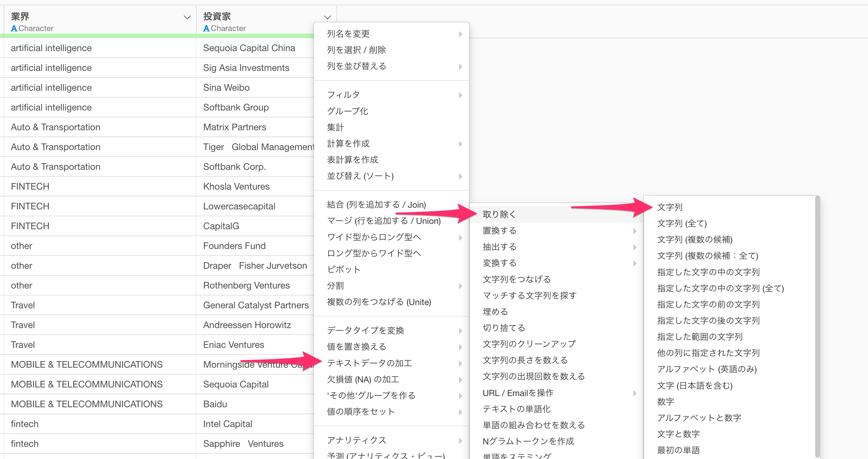Choose 単語の組み合わせを数える
This screenshot has height=459, width=868.
pos(556,425)
